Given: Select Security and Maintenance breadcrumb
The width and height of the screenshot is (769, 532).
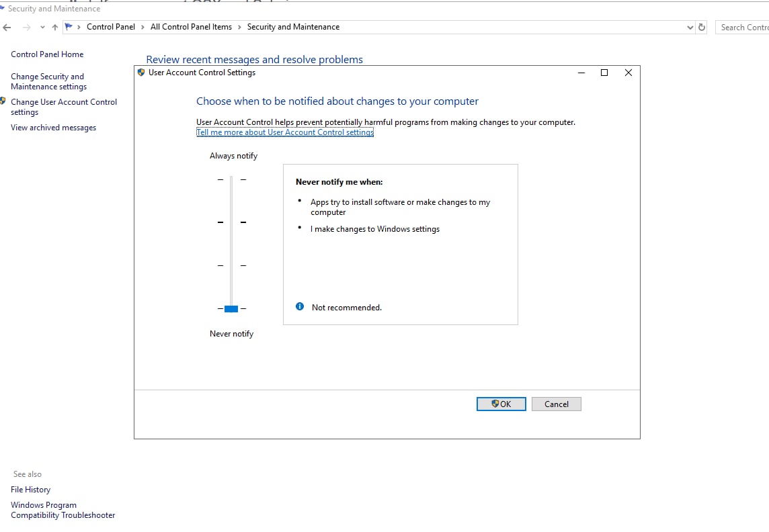Looking at the screenshot, I should click(x=293, y=27).
